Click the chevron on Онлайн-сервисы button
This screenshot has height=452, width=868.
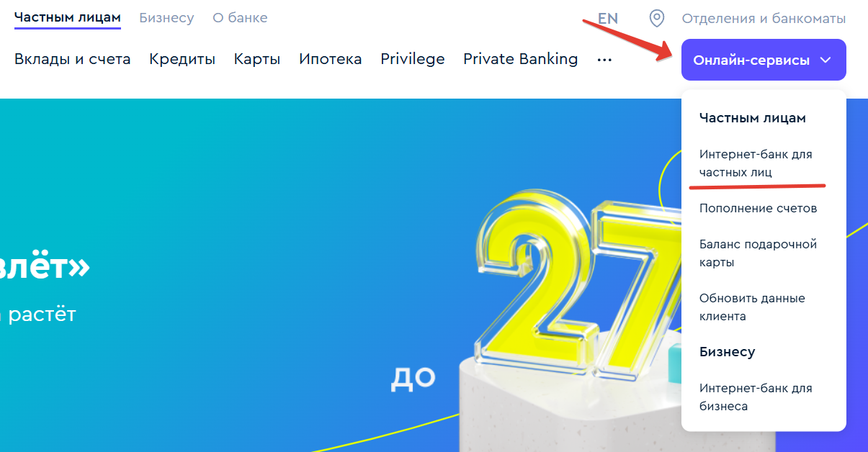coord(826,60)
